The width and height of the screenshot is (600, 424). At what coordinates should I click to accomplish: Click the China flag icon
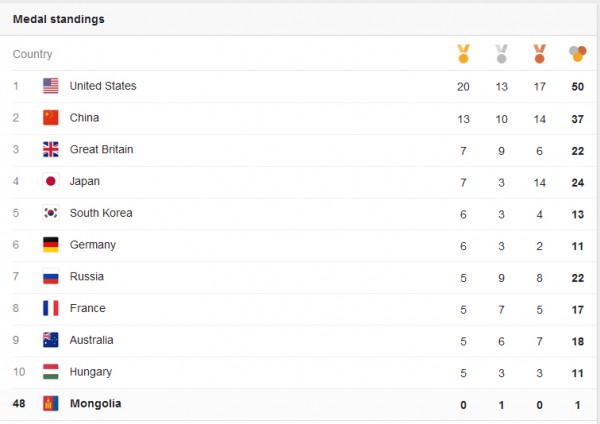pos(51,118)
